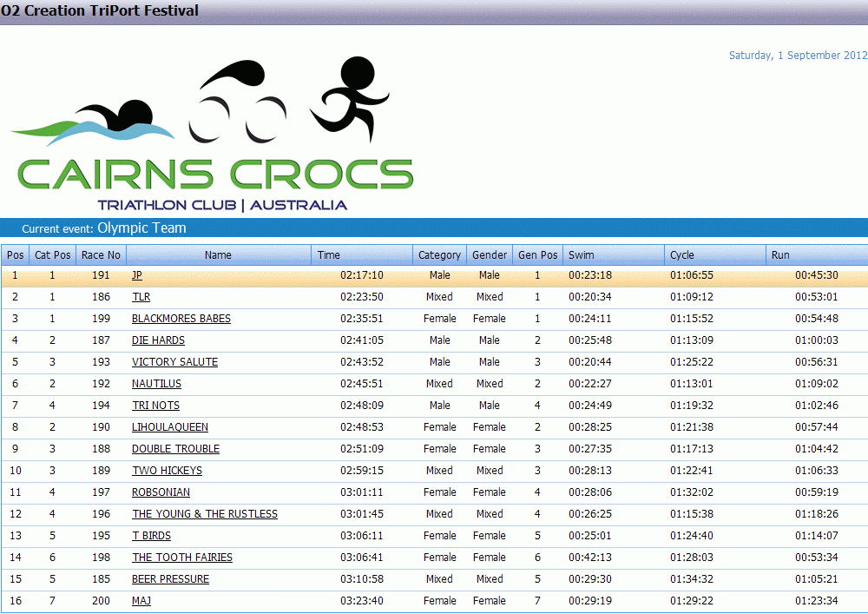868x614 pixels.
Task: Click run time 00:57:44 in Lihoulaqueen row
Action: pos(817,427)
